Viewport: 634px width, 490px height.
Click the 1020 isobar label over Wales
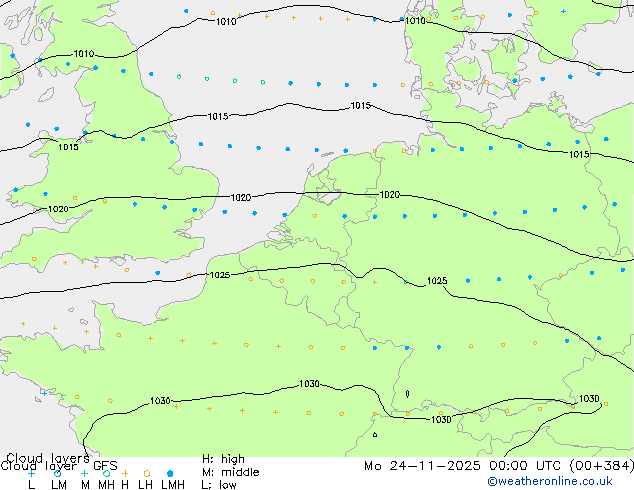(58, 209)
